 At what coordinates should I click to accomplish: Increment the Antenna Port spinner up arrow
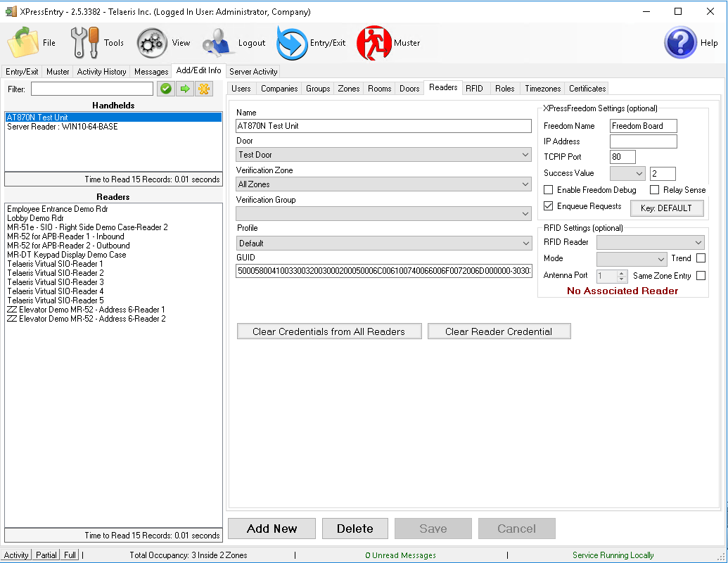(x=621, y=274)
